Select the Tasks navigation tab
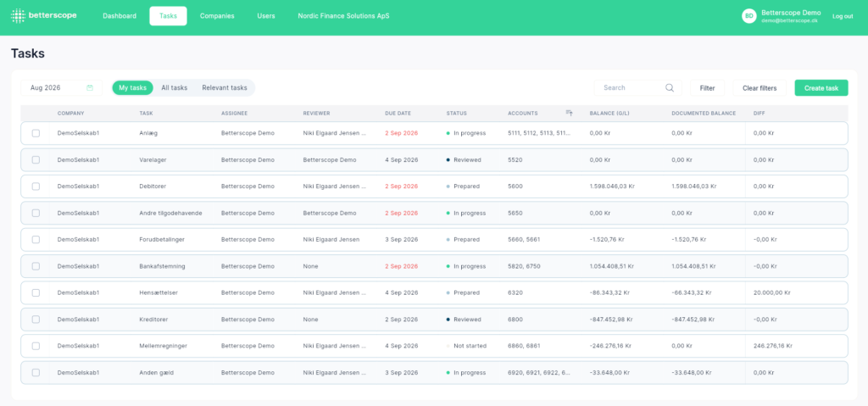Image resolution: width=868 pixels, height=406 pixels. pos(169,16)
